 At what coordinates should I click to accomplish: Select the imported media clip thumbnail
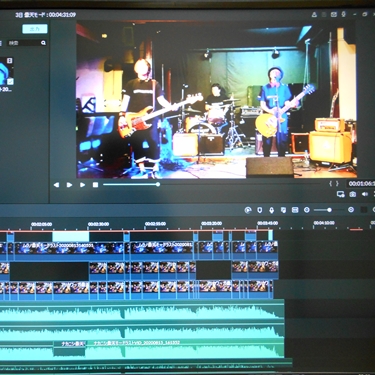(6, 71)
